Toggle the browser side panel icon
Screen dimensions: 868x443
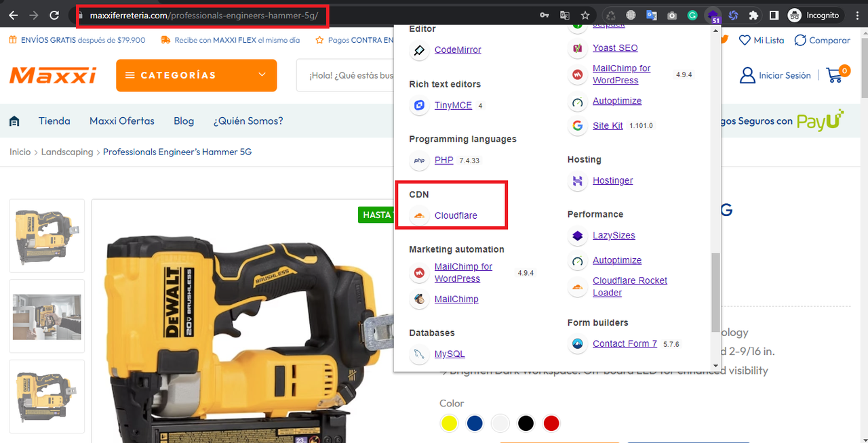pyautogui.click(x=774, y=15)
